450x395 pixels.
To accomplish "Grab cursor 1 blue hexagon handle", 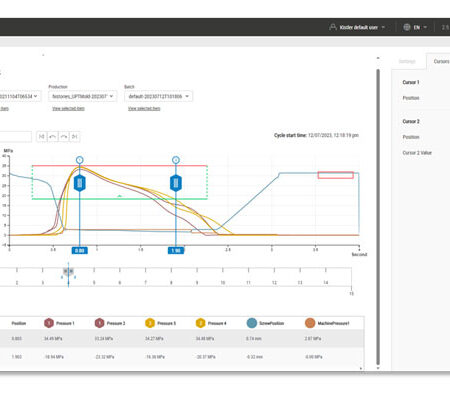I will point(79,183).
